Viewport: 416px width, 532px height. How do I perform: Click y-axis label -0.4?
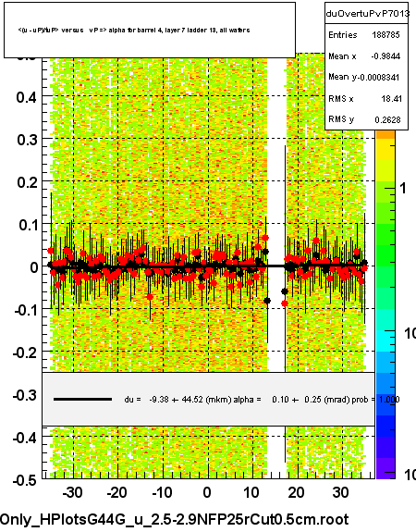coord(24,438)
